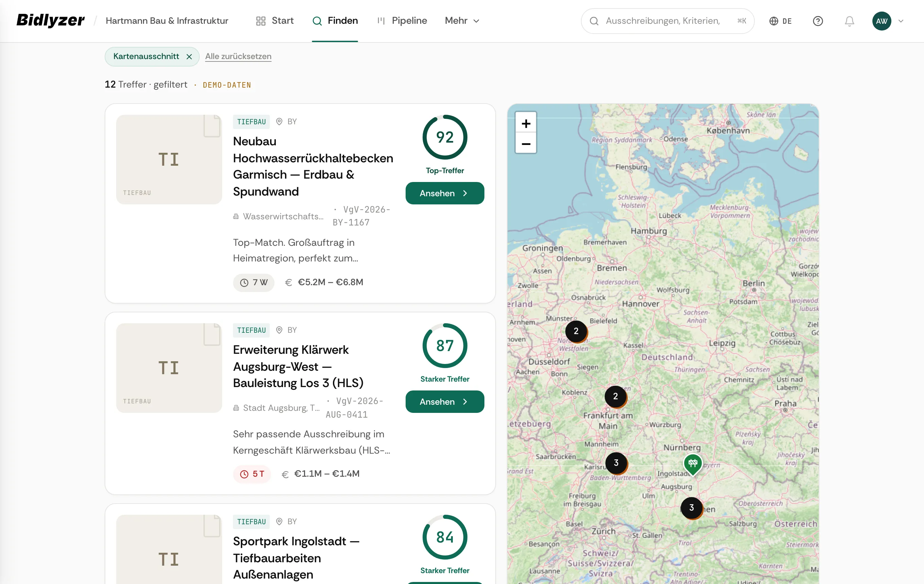Focus the Ausschreibungen search field
Screen dimensions: 924x584
point(667,21)
